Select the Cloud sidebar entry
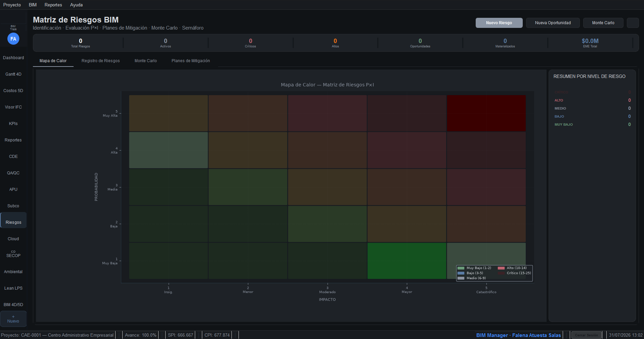 point(13,239)
